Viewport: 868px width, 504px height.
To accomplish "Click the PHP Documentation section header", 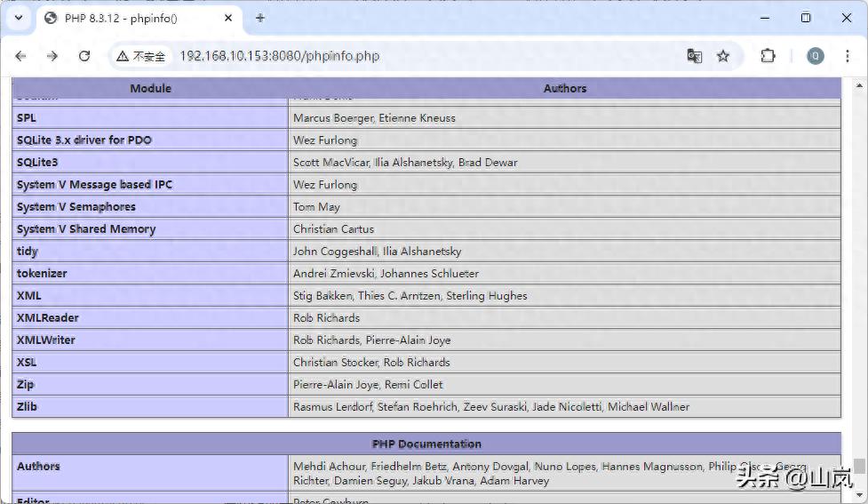I will pos(426,444).
